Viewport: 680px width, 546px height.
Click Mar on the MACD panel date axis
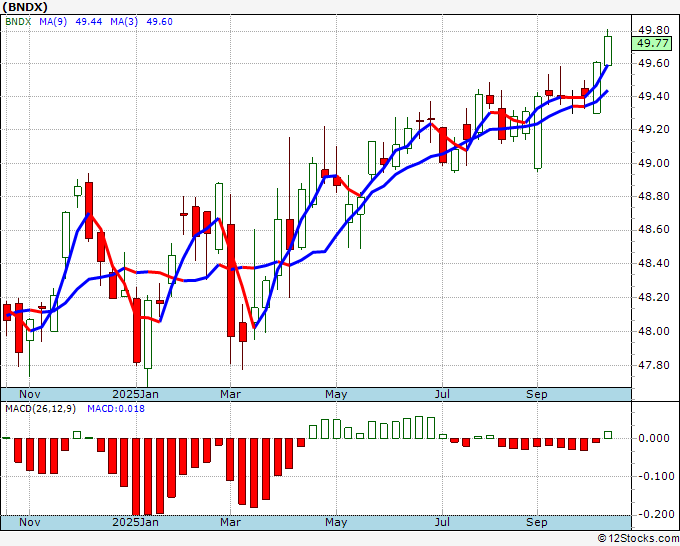click(230, 522)
